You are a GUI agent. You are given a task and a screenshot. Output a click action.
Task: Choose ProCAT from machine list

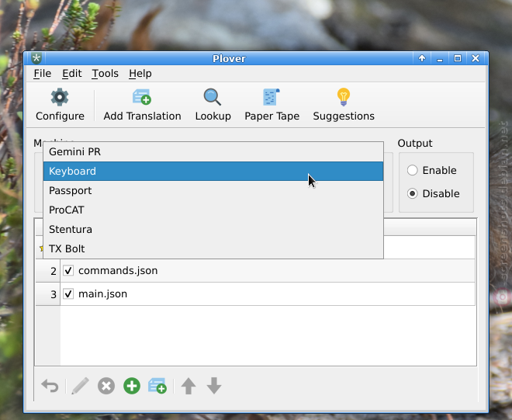pos(213,210)
